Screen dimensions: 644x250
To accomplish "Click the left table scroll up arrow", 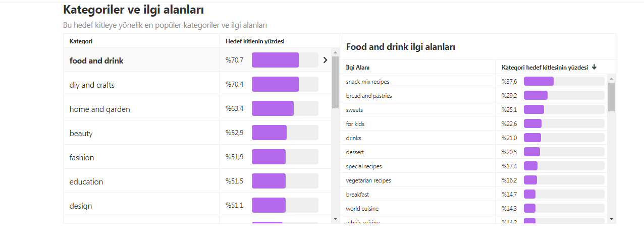I will coord(335,52).
